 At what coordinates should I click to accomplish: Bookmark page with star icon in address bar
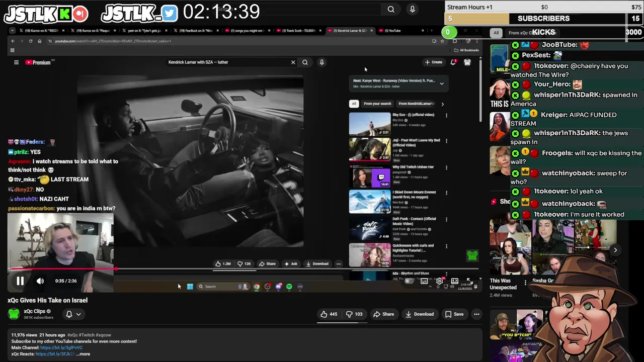coord(442,41)
